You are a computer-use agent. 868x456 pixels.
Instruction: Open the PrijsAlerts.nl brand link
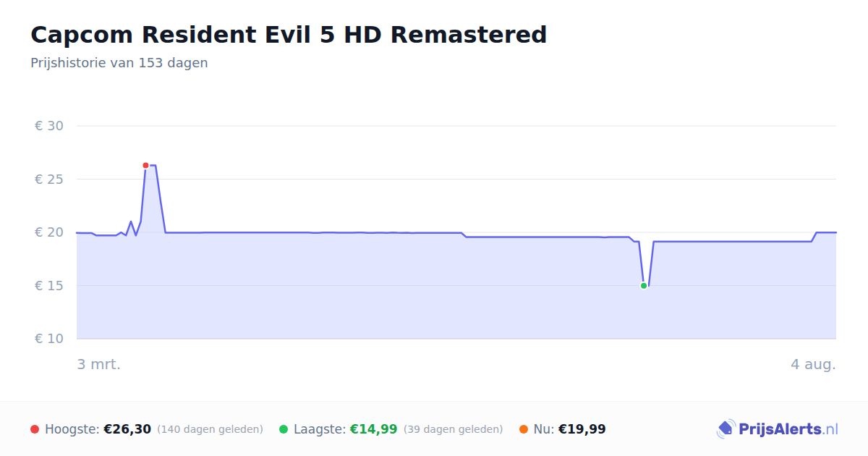(x=778, y=429)
